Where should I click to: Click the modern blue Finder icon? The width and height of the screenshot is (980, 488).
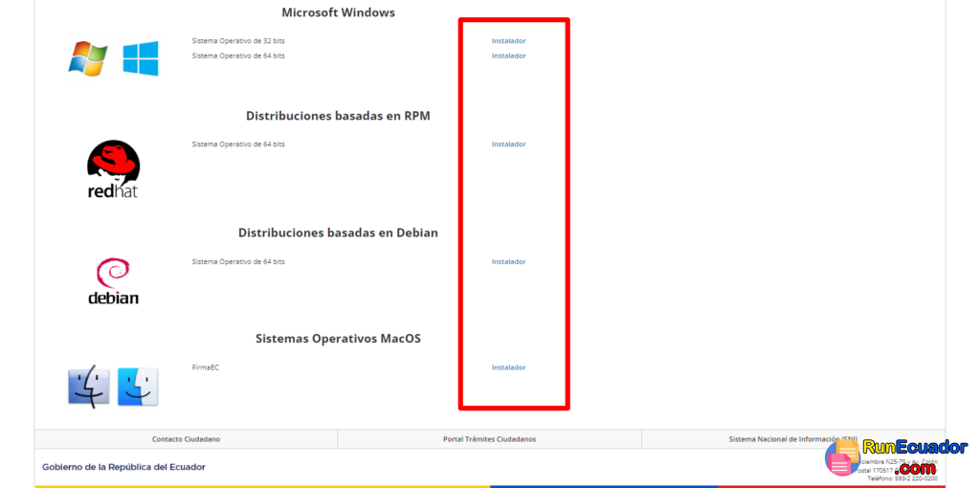click(138, 387)
